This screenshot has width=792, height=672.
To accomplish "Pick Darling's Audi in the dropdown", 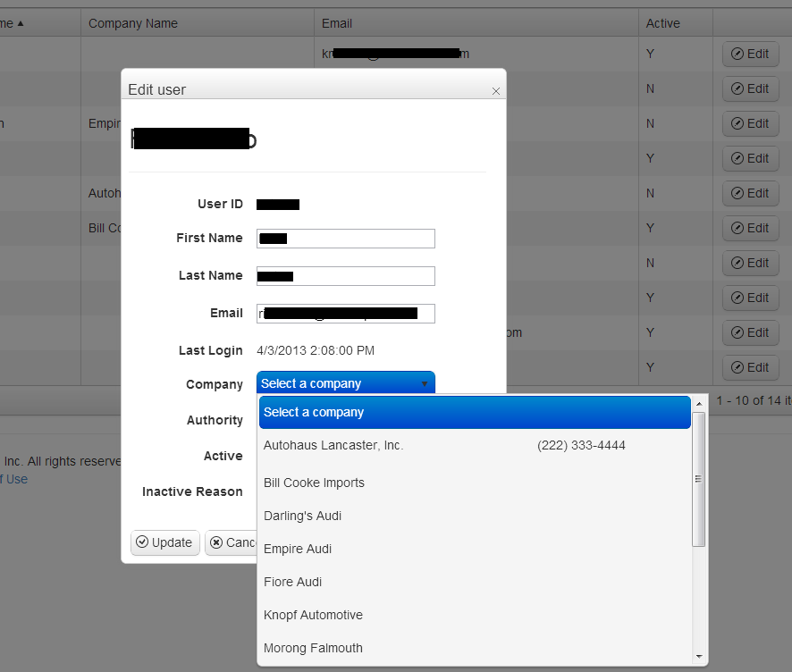I will (x=475, y=516).
